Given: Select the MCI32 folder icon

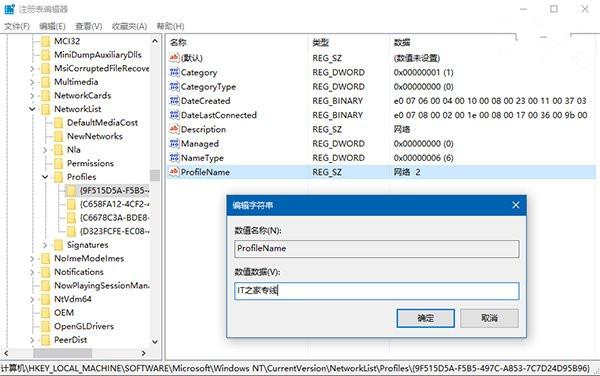Looking at the screenshot, I should (46, 41).
